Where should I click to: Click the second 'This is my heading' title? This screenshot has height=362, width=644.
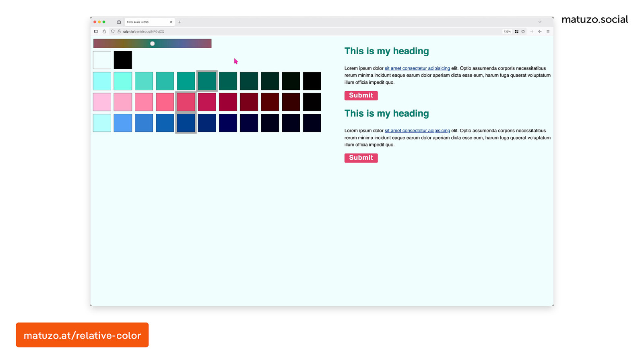pyautogui.click(x=387, y=113)
